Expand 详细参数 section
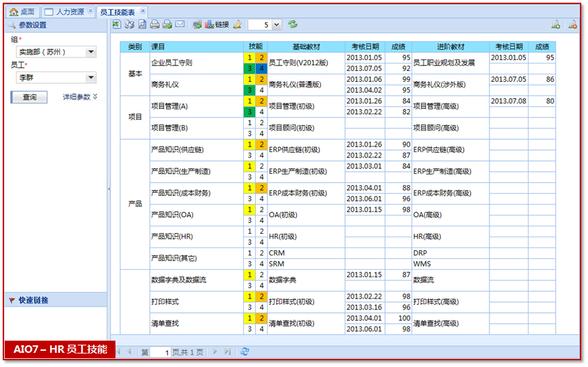The height and width of the screenshot is (367, 588). [80, 97]
